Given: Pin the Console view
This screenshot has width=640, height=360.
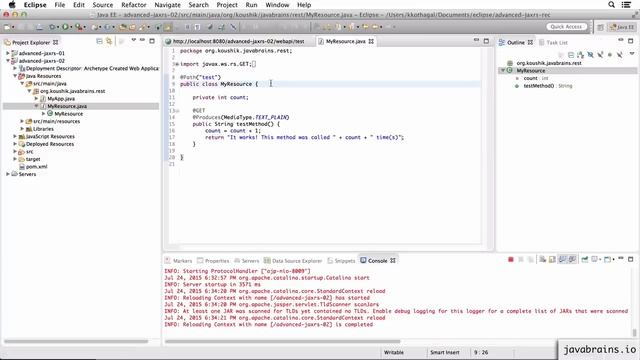Looking at the screenshot, I should tap(584, 260).
